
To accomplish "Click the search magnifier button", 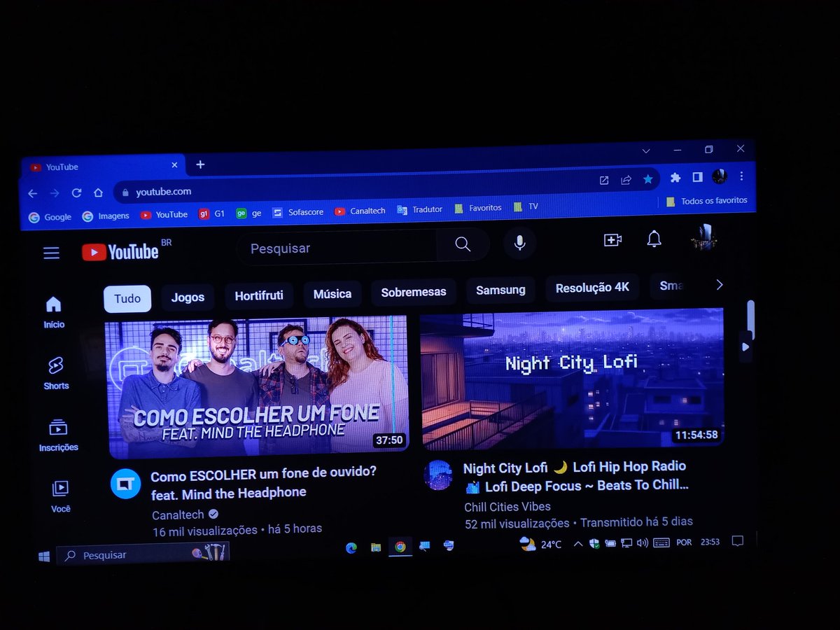I will (463, 244).
